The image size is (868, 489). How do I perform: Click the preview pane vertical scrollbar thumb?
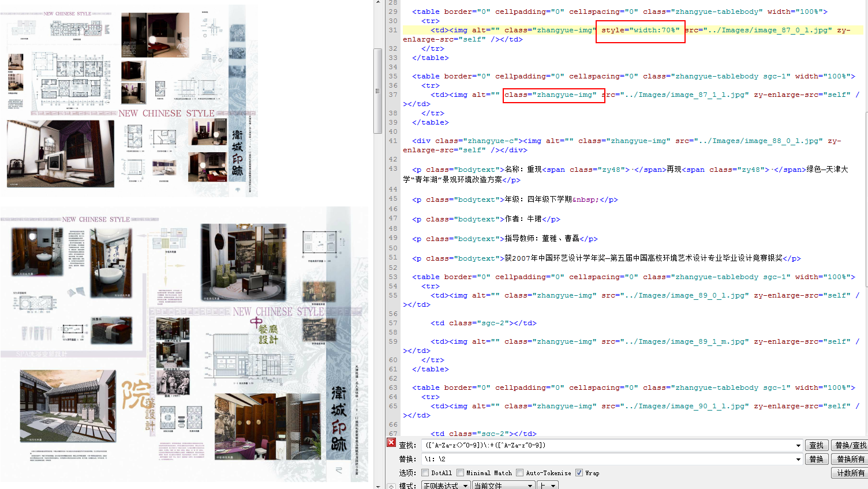coord(378,91)
